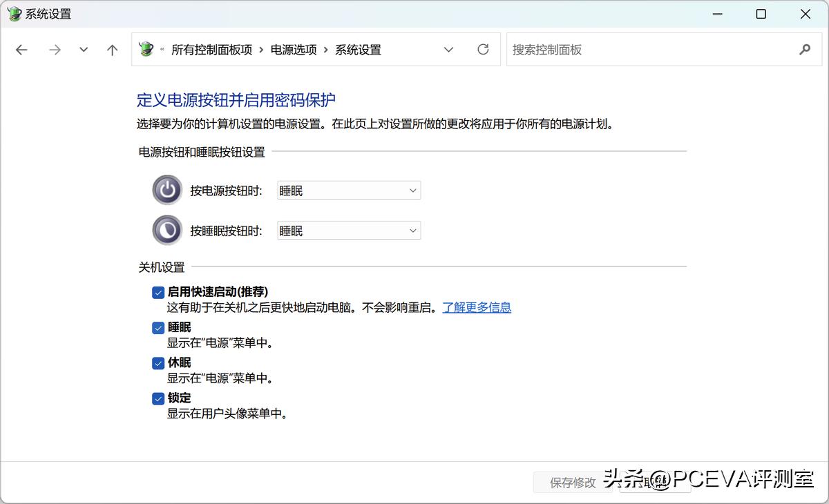The width and height of the screenshot is (829, 504).
Task: Uncheck 启用快速启动(推荐)
Action: coord(158,292)
